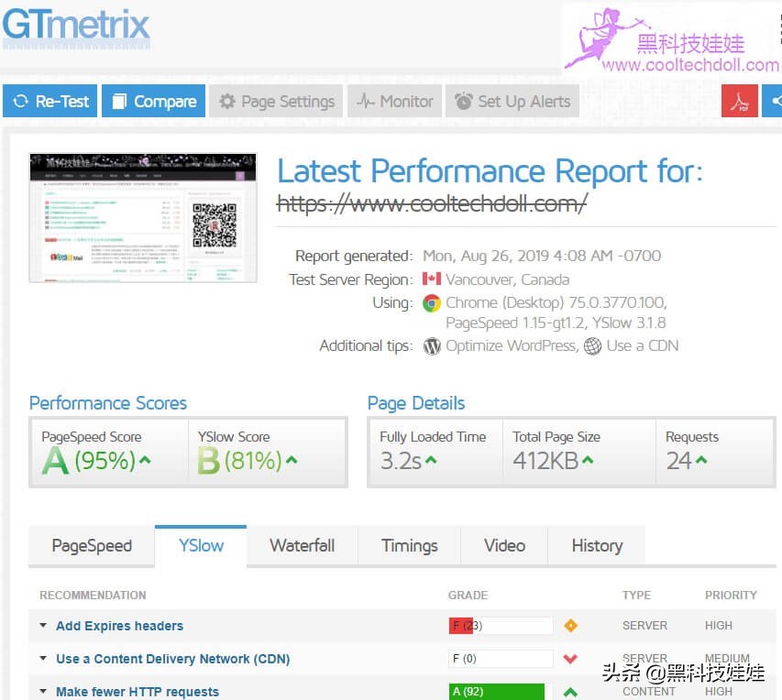Open the Use a CDN tip

(x=643, y=345)
